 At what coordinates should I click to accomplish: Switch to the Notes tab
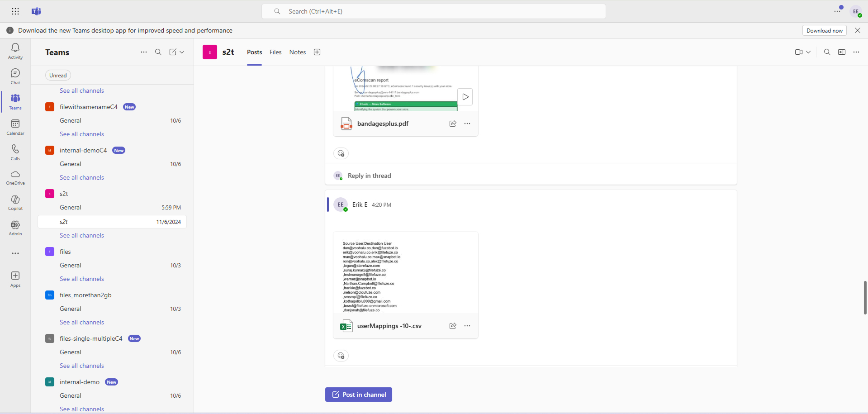[x=297, y=52]
